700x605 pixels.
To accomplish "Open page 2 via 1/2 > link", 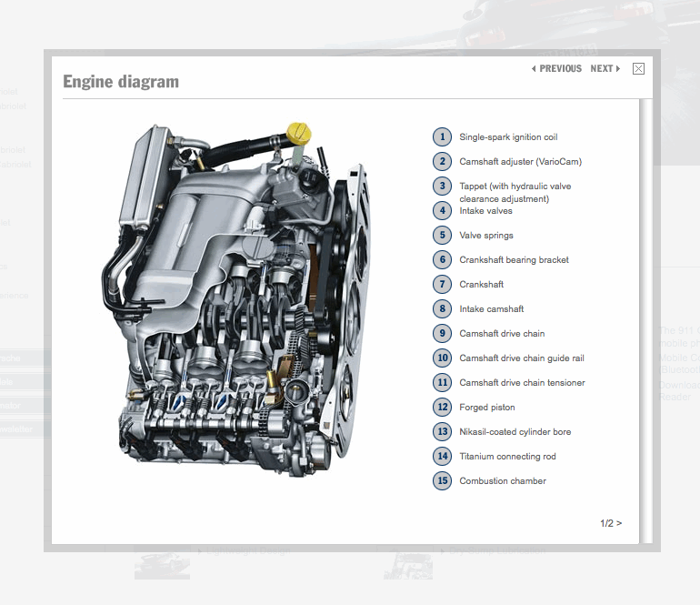I will 611,523.
